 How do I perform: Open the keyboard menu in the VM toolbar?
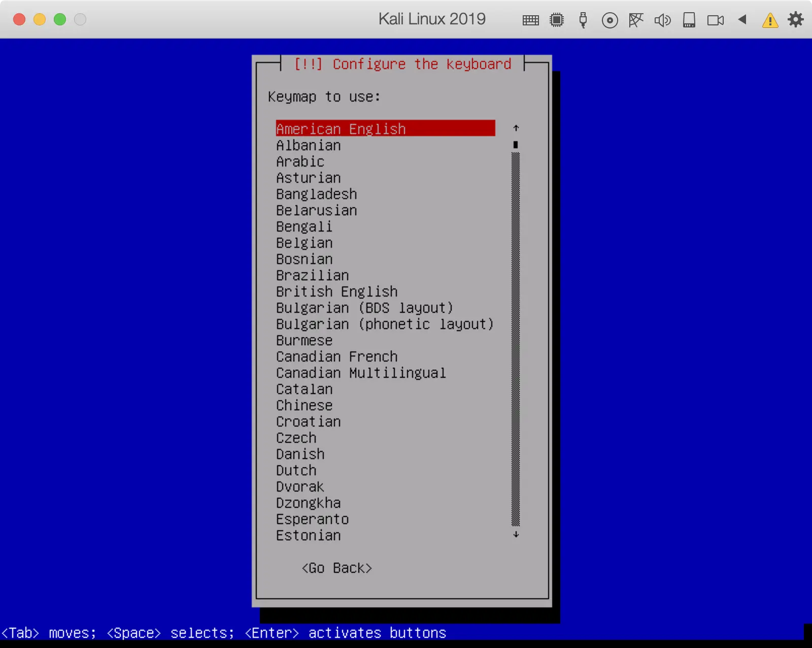point(530,20)
